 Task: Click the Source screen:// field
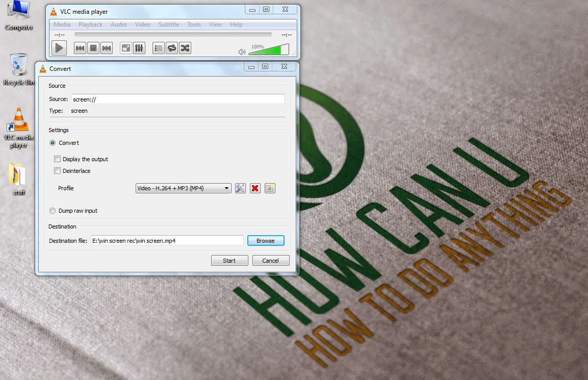178,99
